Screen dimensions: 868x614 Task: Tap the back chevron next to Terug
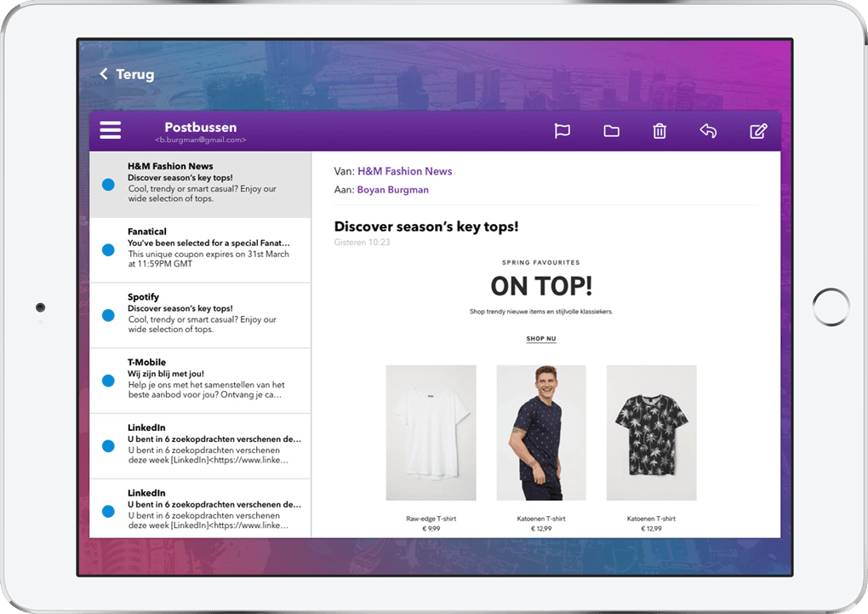104,74
